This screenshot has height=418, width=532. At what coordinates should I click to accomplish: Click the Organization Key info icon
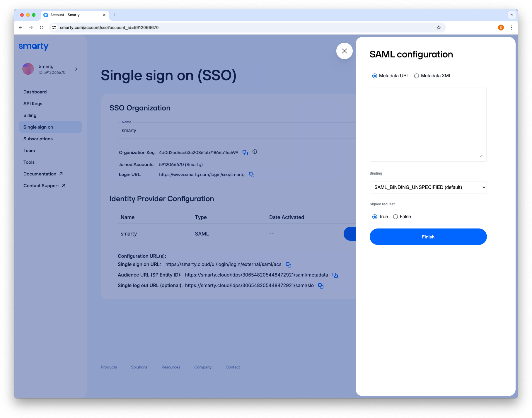coord(255,152)
